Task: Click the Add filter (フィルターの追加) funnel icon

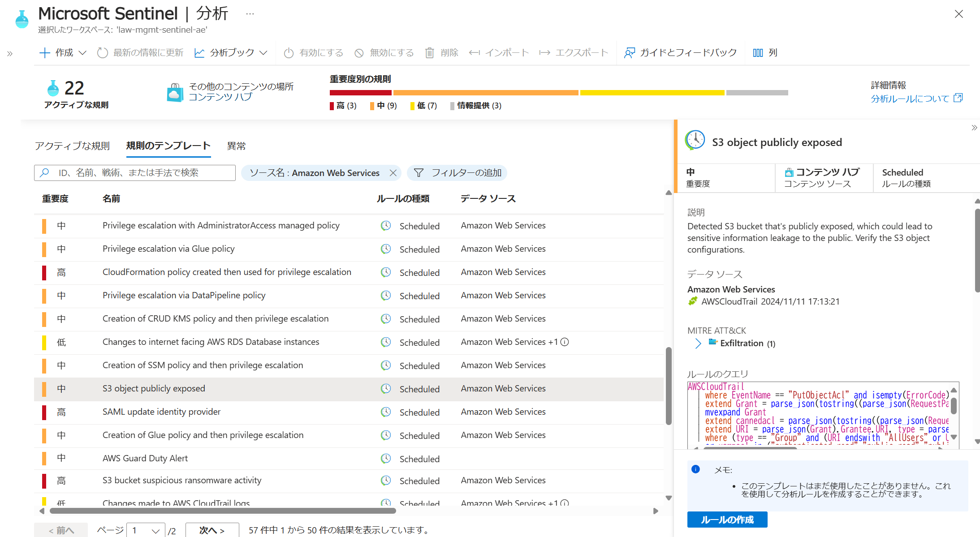Action: [419, 173]
